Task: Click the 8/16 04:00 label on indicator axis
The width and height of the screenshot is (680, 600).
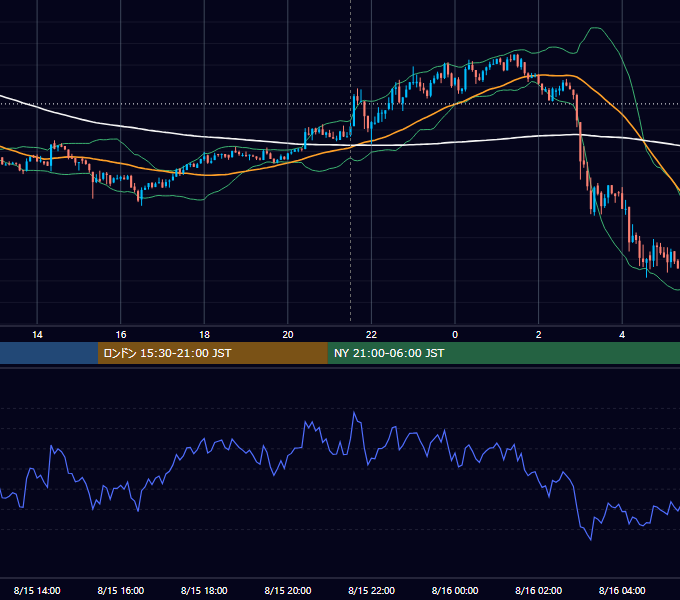Action: pyautogui.click(x=622, y=590)
